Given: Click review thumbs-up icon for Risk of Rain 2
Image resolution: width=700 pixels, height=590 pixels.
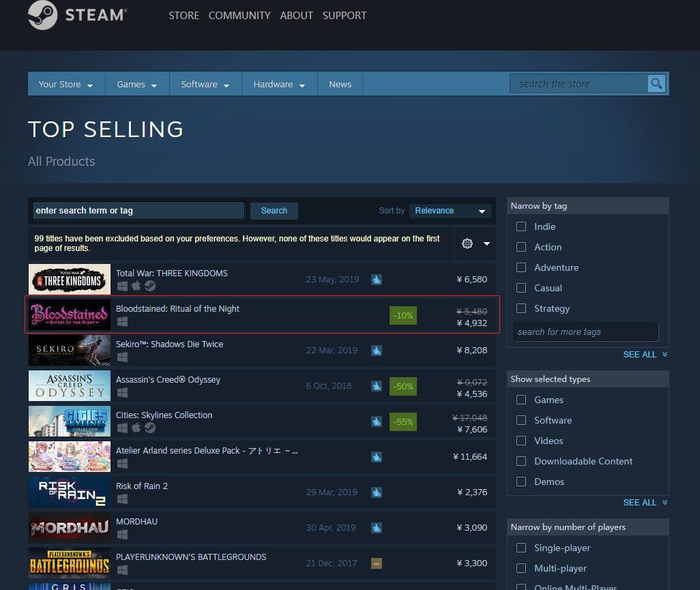Looking at the screenshot, I should point(377,492).
